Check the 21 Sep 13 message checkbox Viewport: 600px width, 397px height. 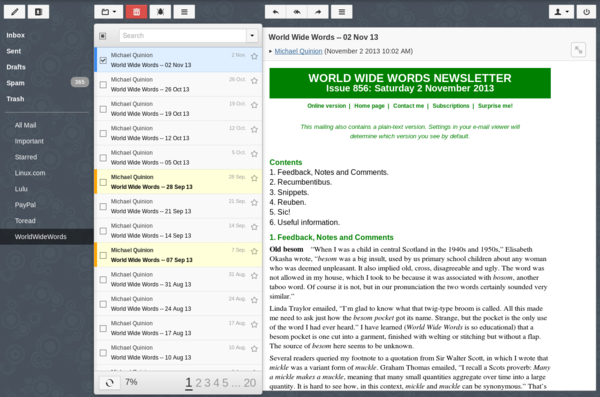point(103,206)
